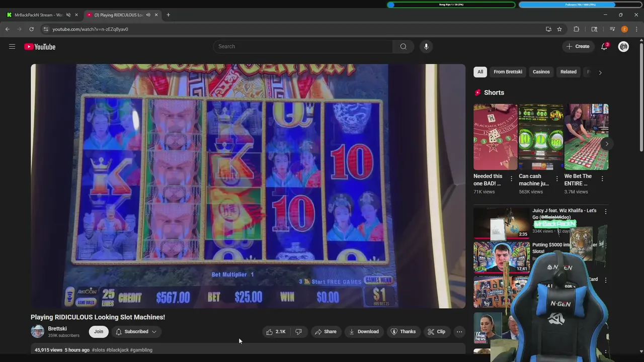Image resolution: width=644 pixels, height=362 pixels.
Task: Click the Join button
Action: click(x=99, y=331)
